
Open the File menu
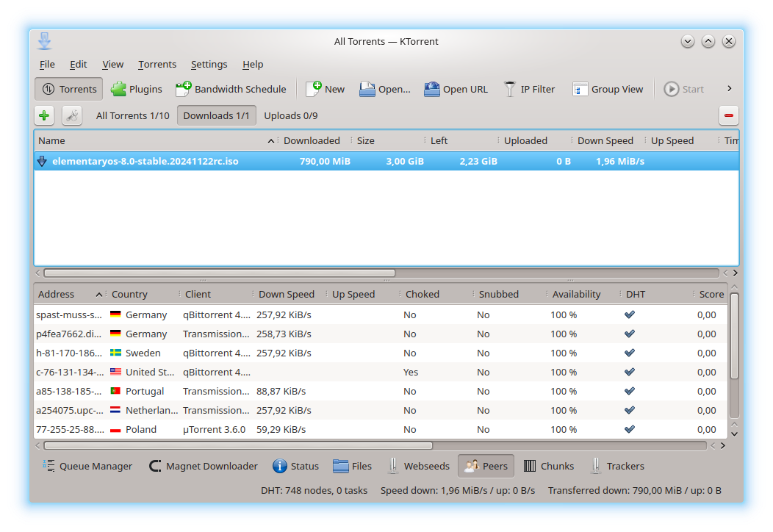(x=47, y=65)
